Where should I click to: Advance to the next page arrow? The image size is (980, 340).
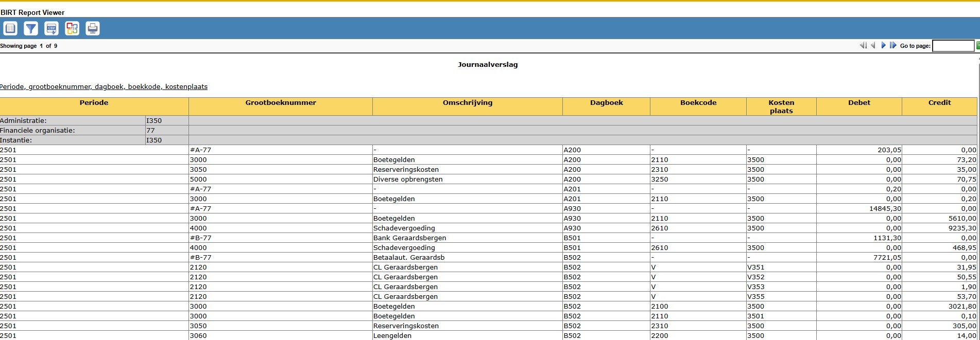click(x=883, y=45)
